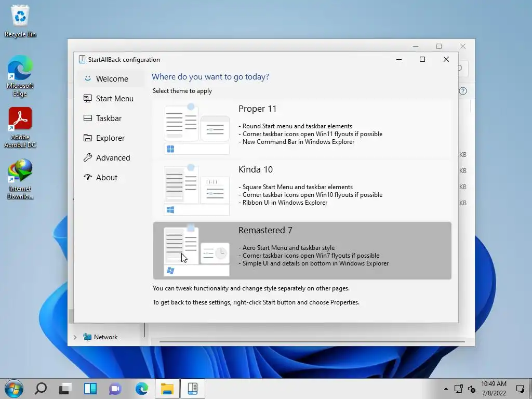Click the Explorer horizontal scrollbar

coord(312,342)
